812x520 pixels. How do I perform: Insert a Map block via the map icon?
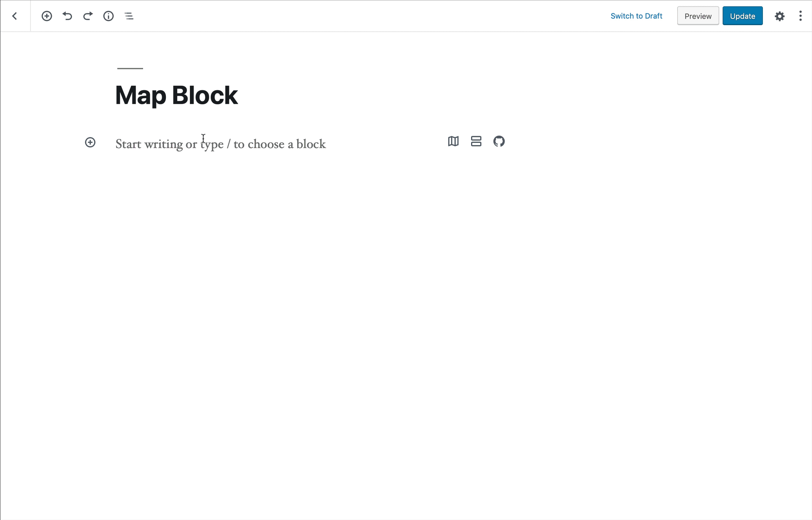click(x=453, y=141)
